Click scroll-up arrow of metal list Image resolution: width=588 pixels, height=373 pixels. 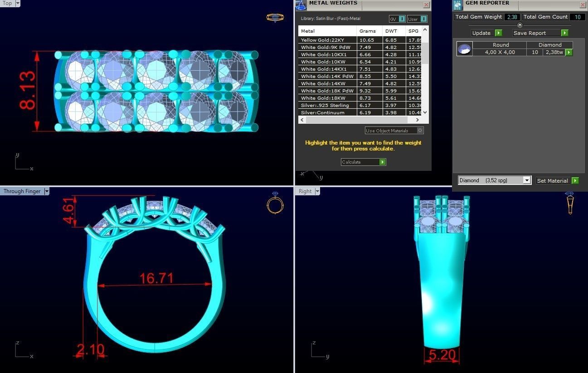coord(425,29)
